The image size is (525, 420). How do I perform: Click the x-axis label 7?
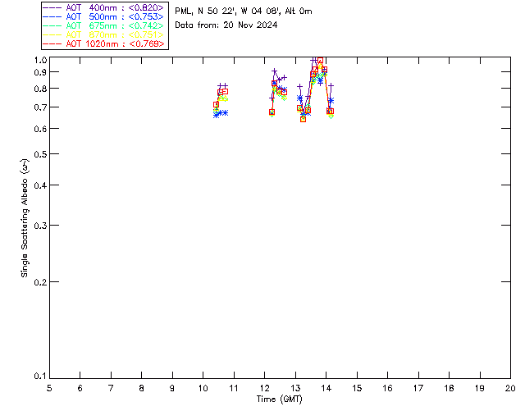tap(111, 388)
